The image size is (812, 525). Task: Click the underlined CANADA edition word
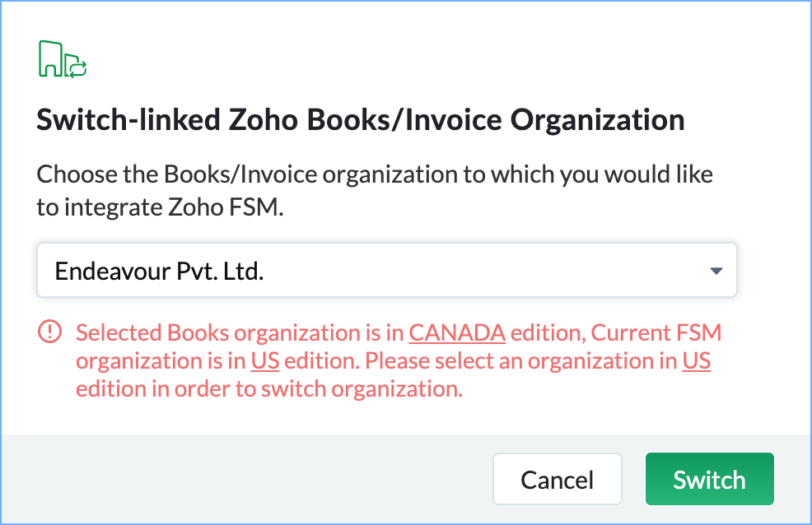click(x=457, y=333)
